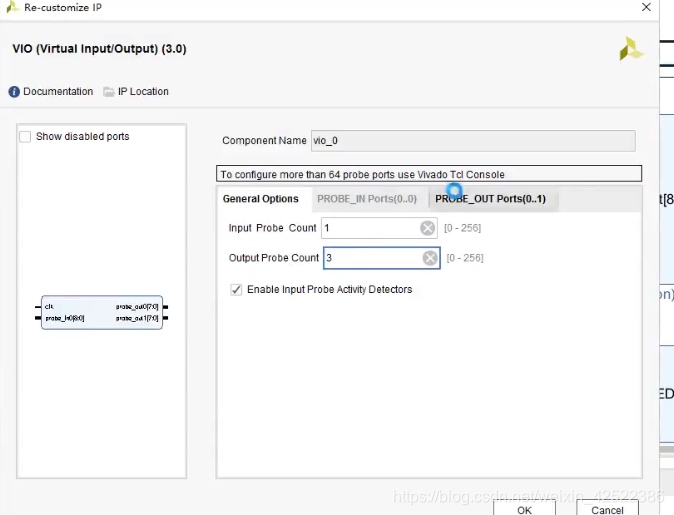Open the Documentation info icon
Viewport: 674px width, 515px height.
pos(14,92)
